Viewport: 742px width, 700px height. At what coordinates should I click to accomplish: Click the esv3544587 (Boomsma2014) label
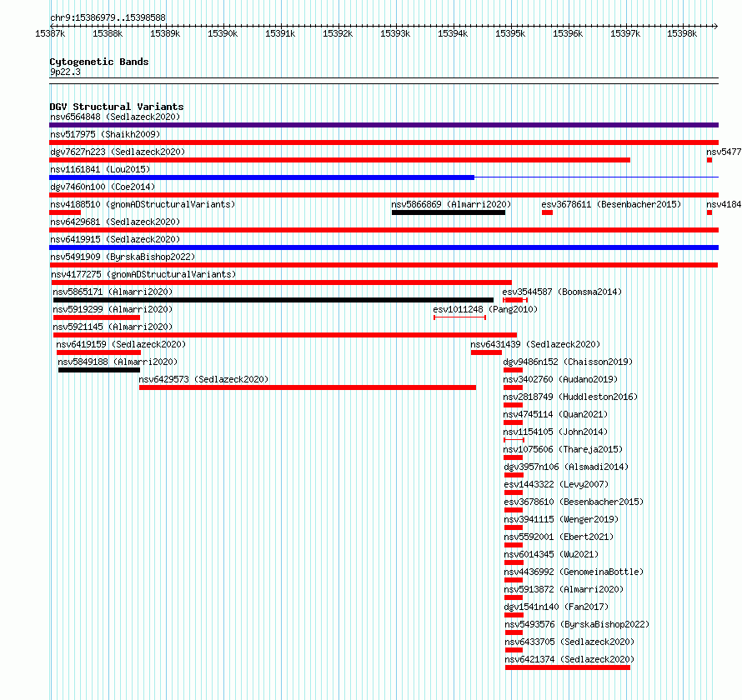tap(562, 292)
